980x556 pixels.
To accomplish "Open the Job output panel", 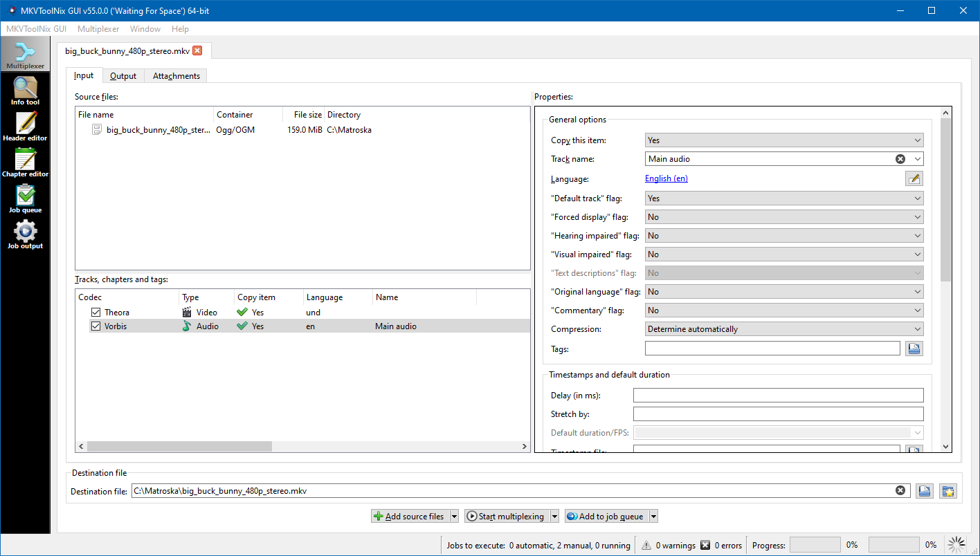I will [25, 234].
